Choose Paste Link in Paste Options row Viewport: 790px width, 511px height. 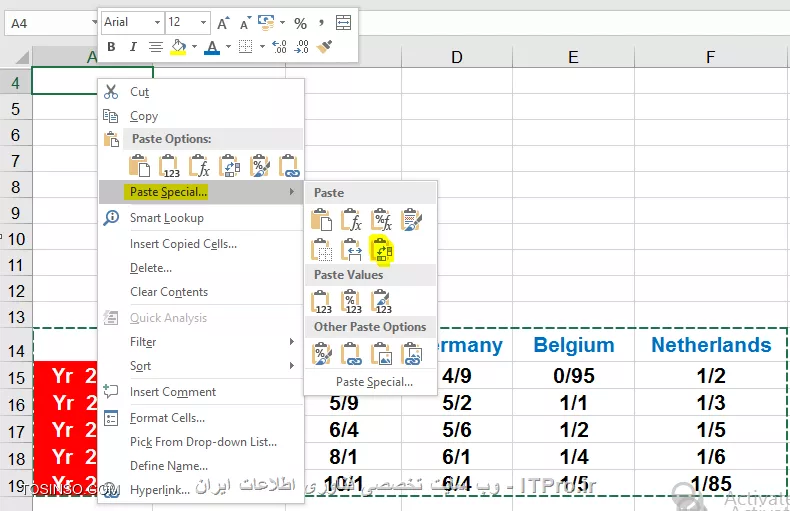click(290, 166)
